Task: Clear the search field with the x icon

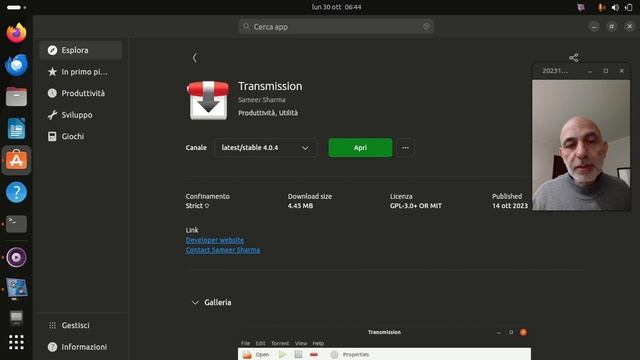Action: [x=426, y=27]
